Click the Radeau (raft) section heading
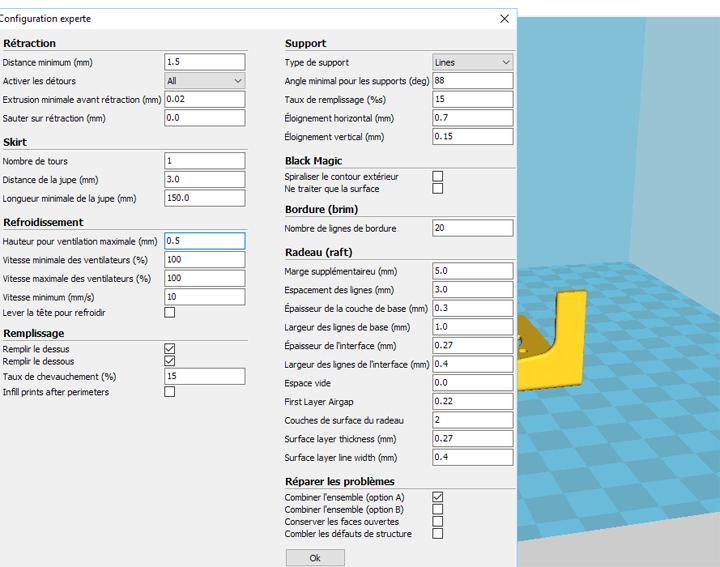The image size is (720, 567). [x=319, y=252]
